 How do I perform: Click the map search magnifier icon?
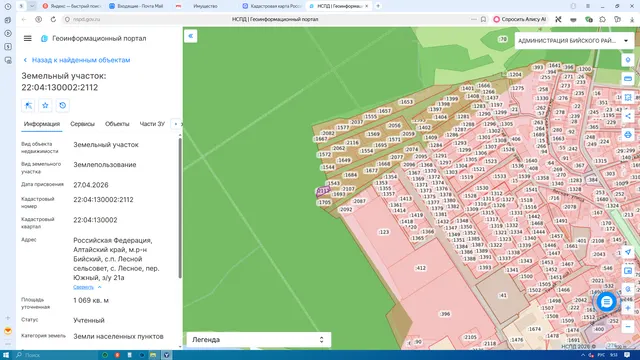click(x=628, y=289)
